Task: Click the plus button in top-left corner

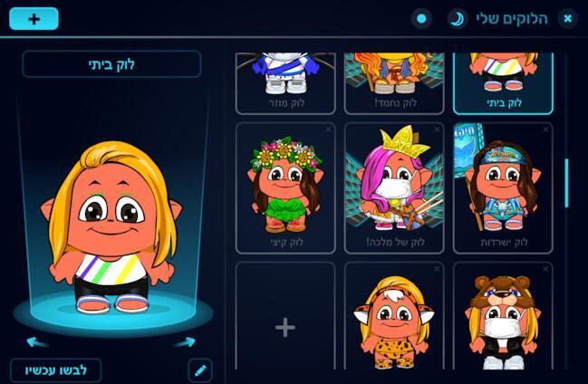Action: coord(34,19)
